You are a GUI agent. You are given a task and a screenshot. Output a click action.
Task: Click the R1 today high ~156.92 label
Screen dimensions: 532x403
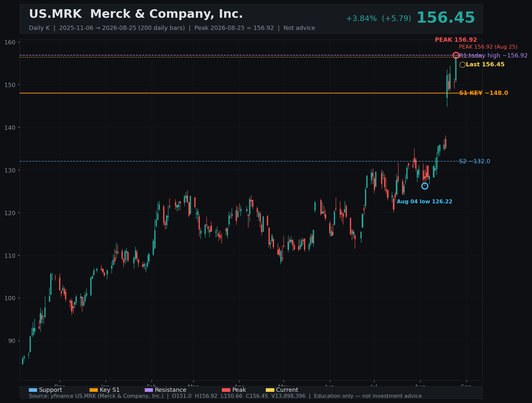click(x=493, y=56)
